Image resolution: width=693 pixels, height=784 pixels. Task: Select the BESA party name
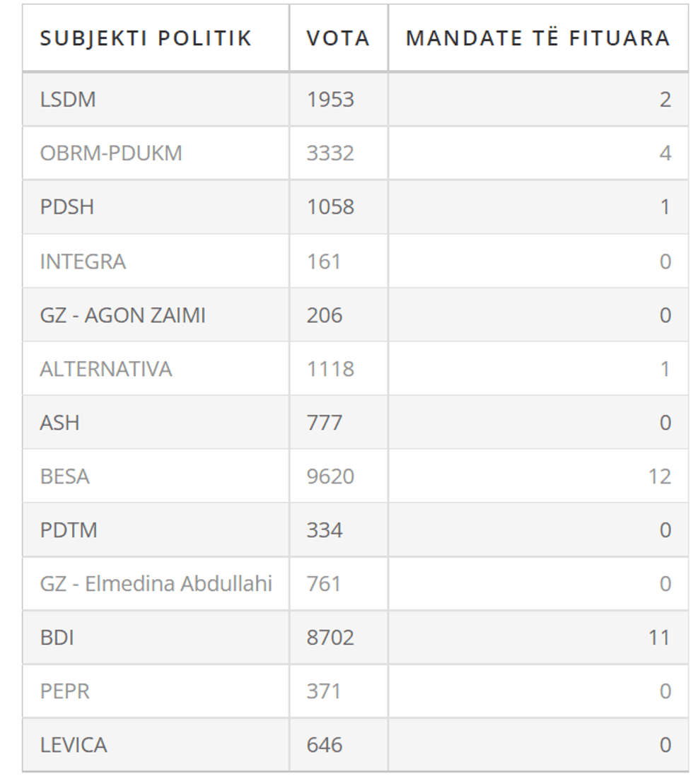(x=65, y=476)
